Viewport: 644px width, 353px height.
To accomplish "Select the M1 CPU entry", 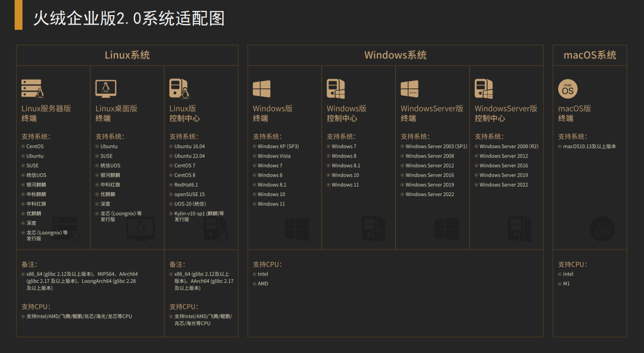I will [567, 283].
